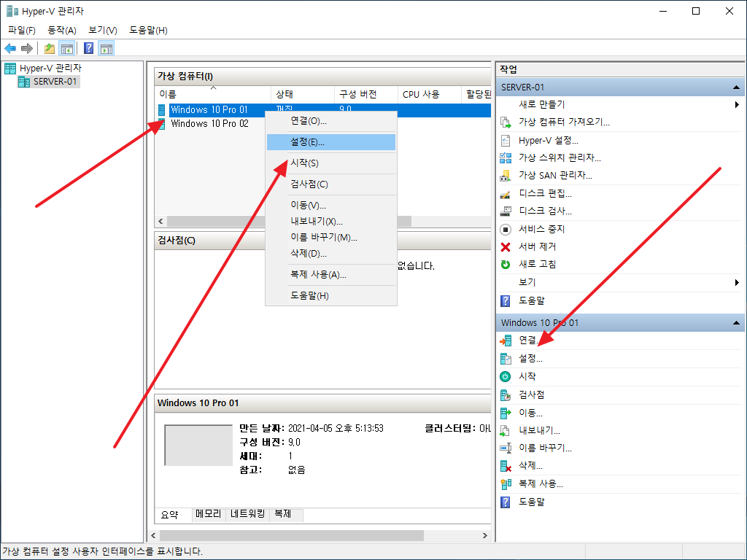Expand the 새로 만들기 submenu arrow

pyautogui.click(x=737, y=105)
